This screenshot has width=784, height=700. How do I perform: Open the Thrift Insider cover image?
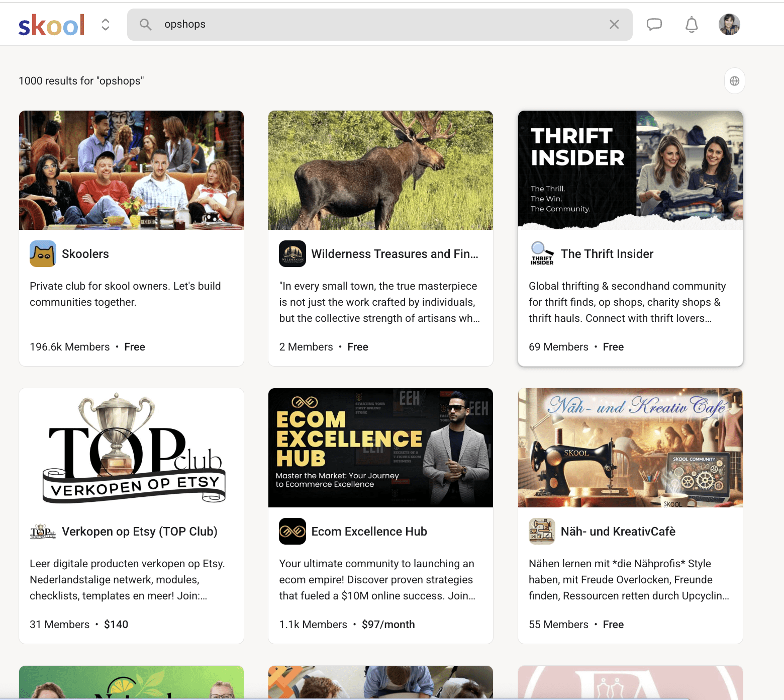(630, 170)
